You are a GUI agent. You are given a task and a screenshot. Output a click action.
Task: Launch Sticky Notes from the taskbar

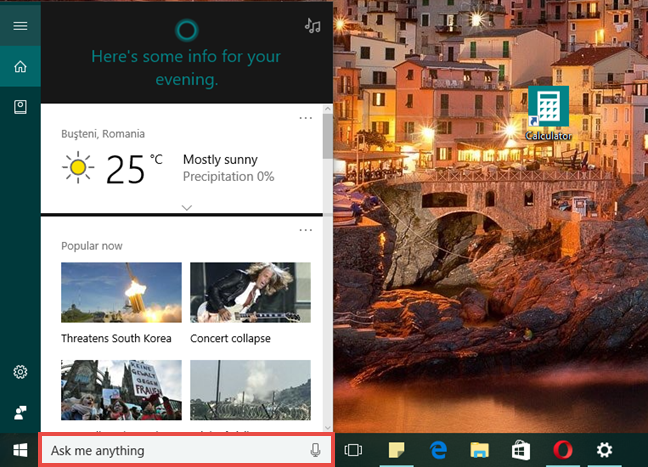(396, 450)
